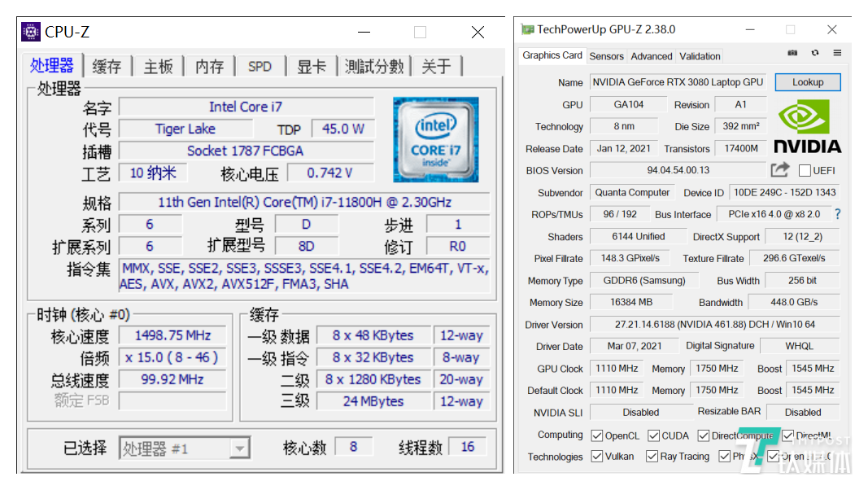Toggle the Ray Tracing checkbox

pos(652,457)
